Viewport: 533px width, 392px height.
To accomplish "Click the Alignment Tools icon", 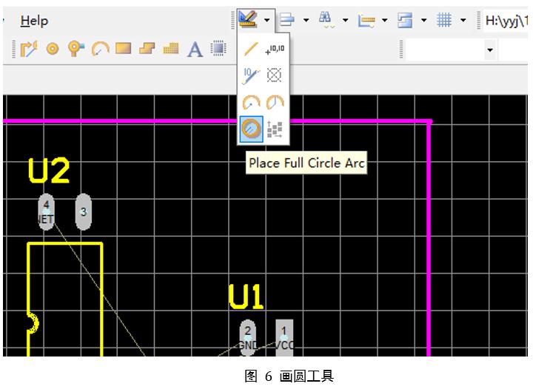I will 287,20.
